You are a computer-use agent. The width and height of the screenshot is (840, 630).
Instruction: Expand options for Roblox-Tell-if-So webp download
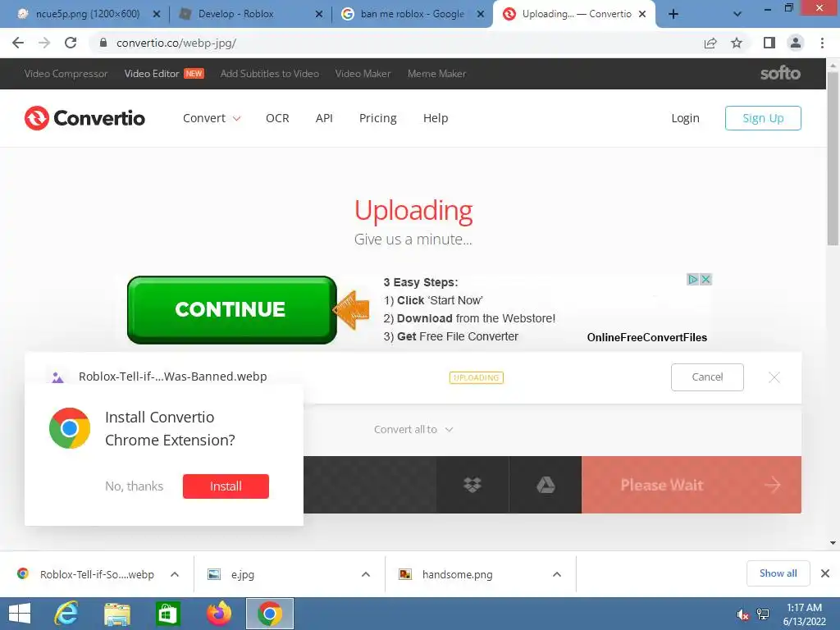(x=175, y=574)
